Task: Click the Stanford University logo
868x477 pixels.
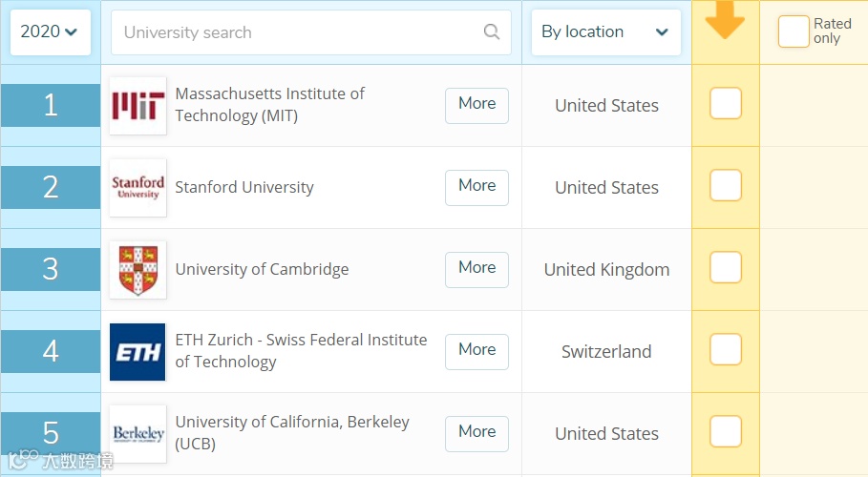Action: 138,188
